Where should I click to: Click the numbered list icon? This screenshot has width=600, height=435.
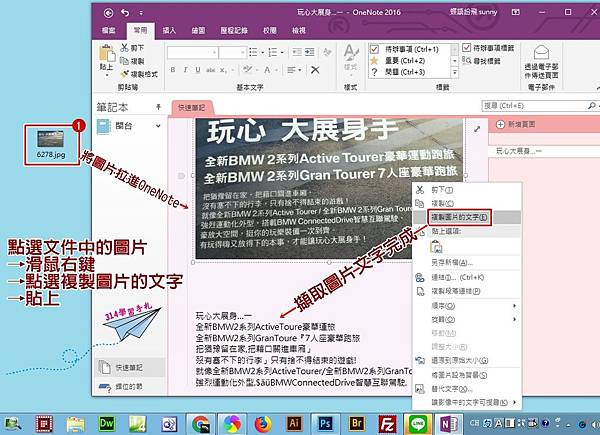(272, 52)
